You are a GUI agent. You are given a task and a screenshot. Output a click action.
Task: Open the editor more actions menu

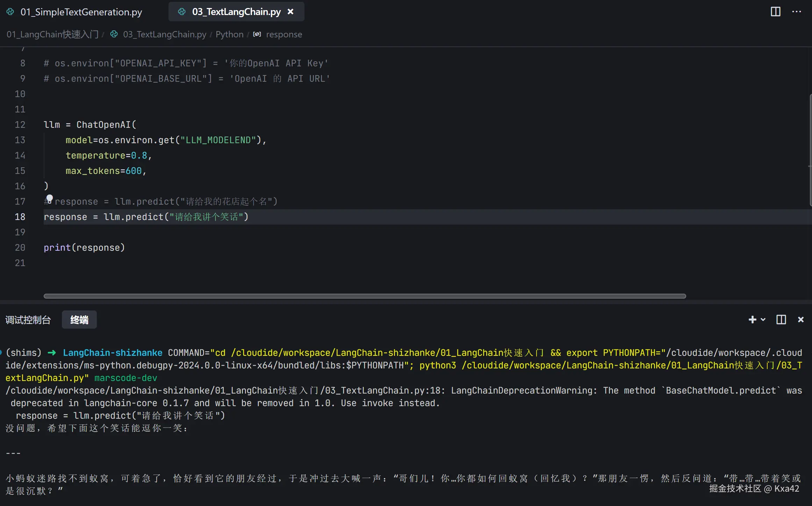(x=797, y=12)
